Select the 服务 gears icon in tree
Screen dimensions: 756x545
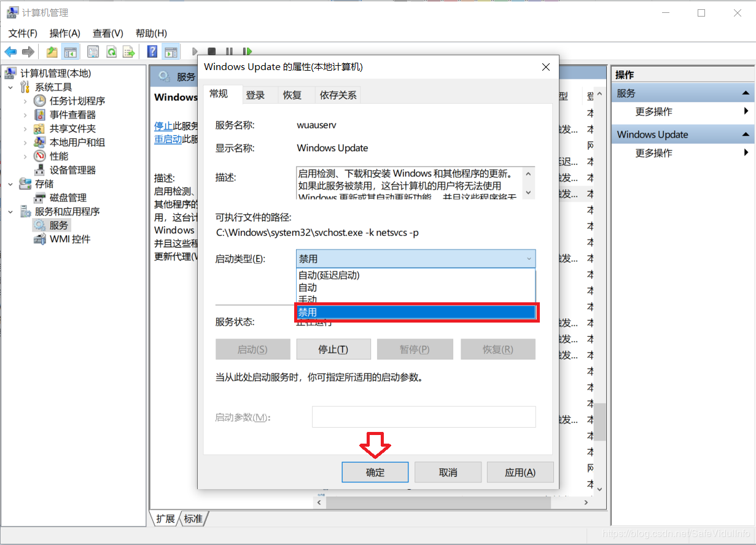point(40,225)
